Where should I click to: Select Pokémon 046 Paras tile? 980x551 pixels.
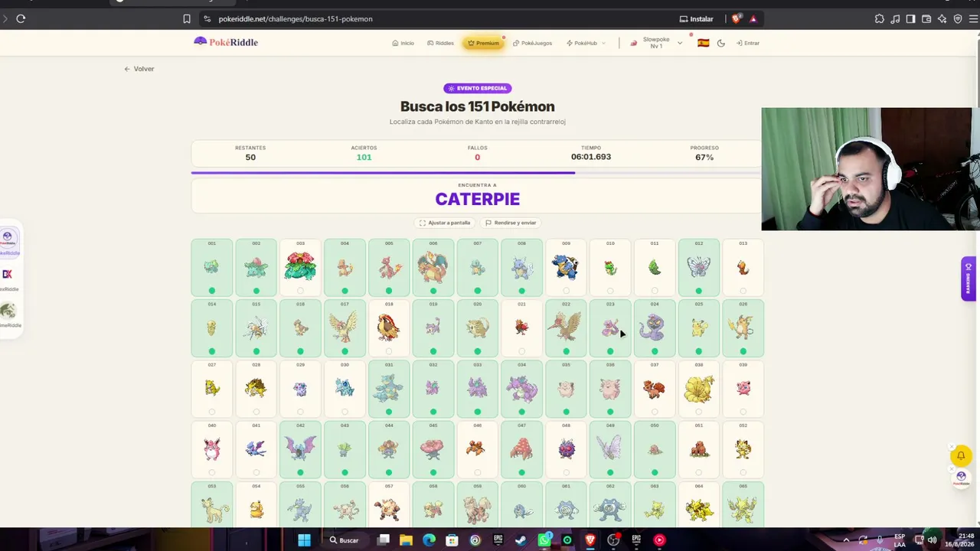(477, 449)
